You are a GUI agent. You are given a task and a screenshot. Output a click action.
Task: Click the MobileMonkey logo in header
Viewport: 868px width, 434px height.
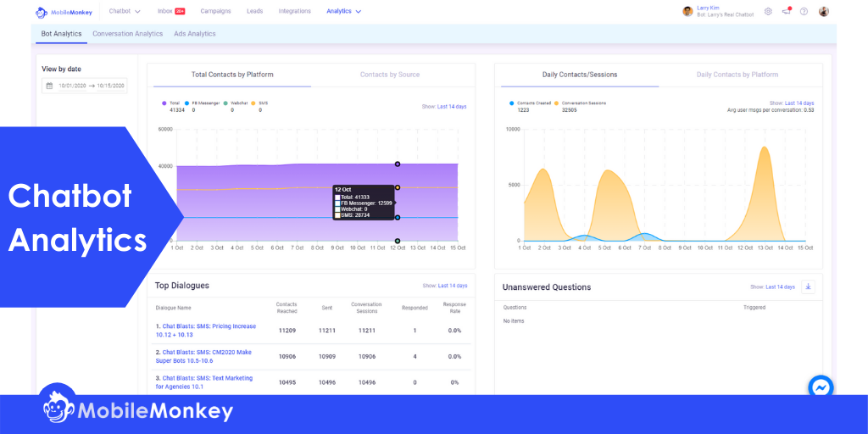point(64,12)
